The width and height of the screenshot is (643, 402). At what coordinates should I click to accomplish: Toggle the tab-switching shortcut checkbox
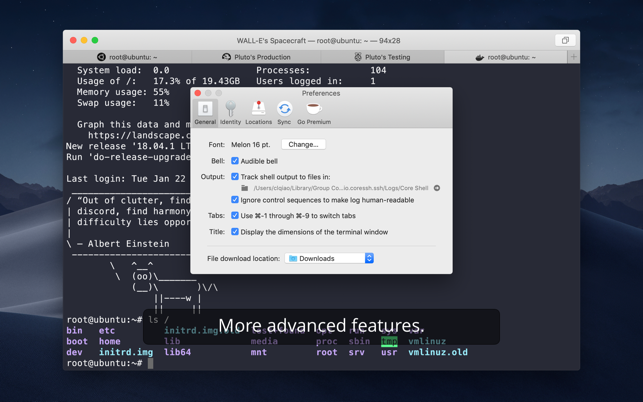pyautogui.click(x=235, y=216)
